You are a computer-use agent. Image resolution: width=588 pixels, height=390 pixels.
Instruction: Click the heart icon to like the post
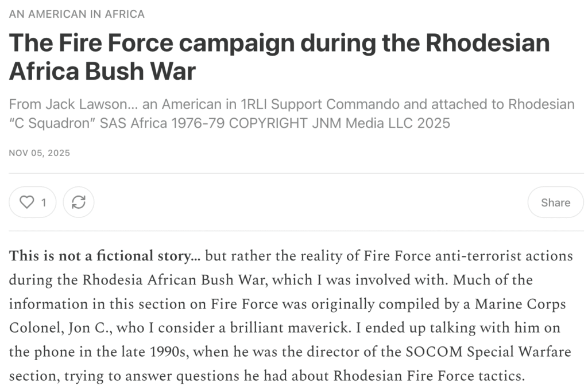(26, 202)
